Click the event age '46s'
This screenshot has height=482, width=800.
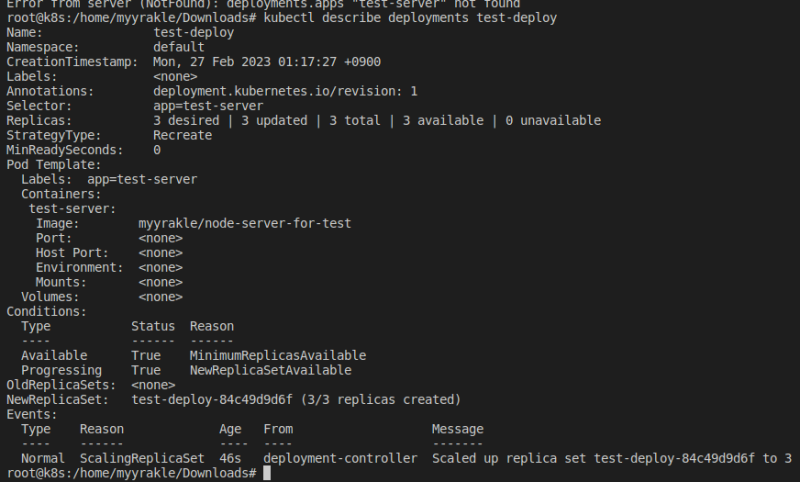tap(230, 458)
